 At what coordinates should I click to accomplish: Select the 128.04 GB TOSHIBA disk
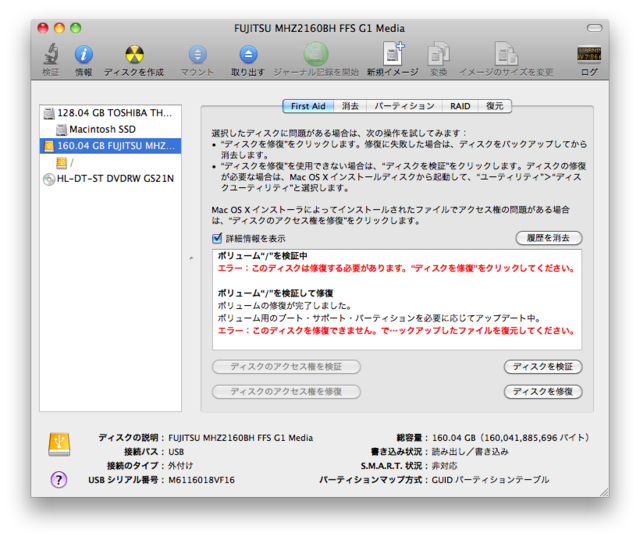(110, 113)
